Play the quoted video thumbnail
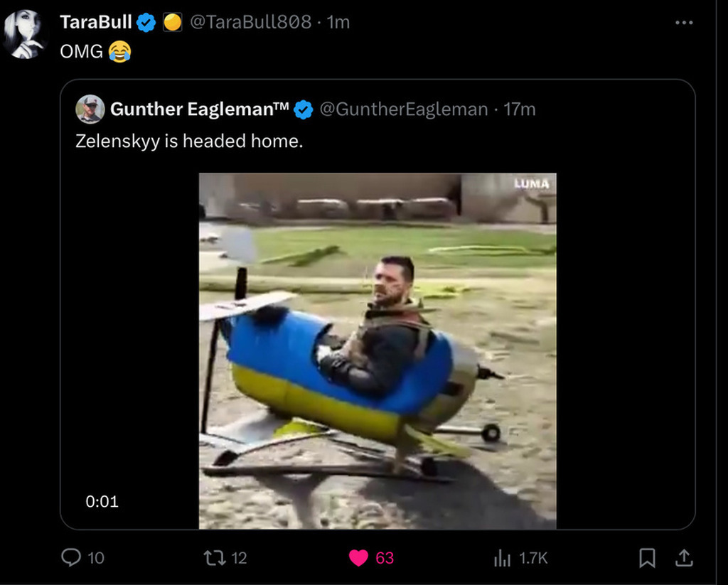The image size is (728, 585). [378, 351]
